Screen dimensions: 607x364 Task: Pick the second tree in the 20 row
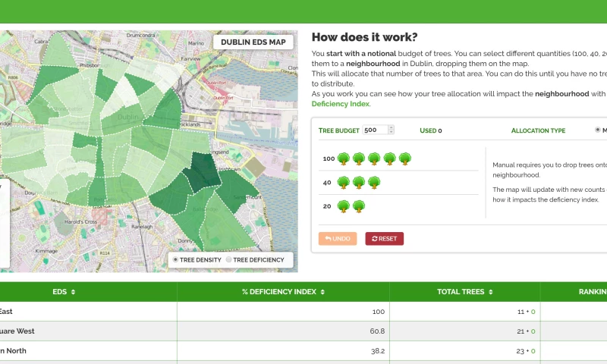(359, 206)
